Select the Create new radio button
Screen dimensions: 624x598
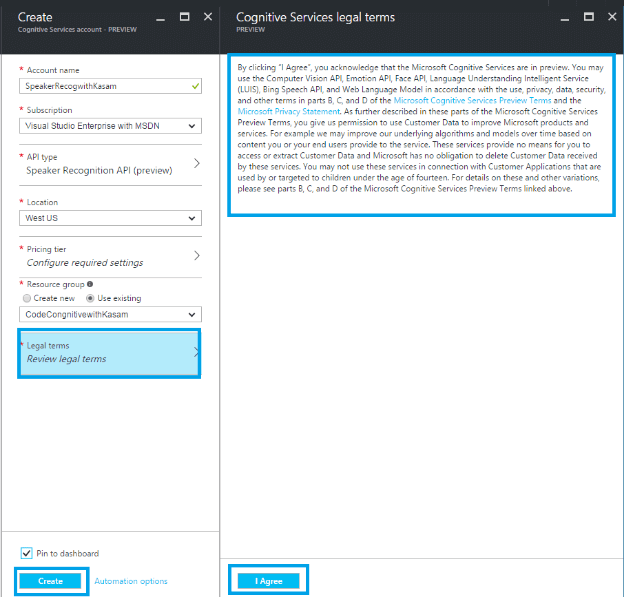pos(27,298)
